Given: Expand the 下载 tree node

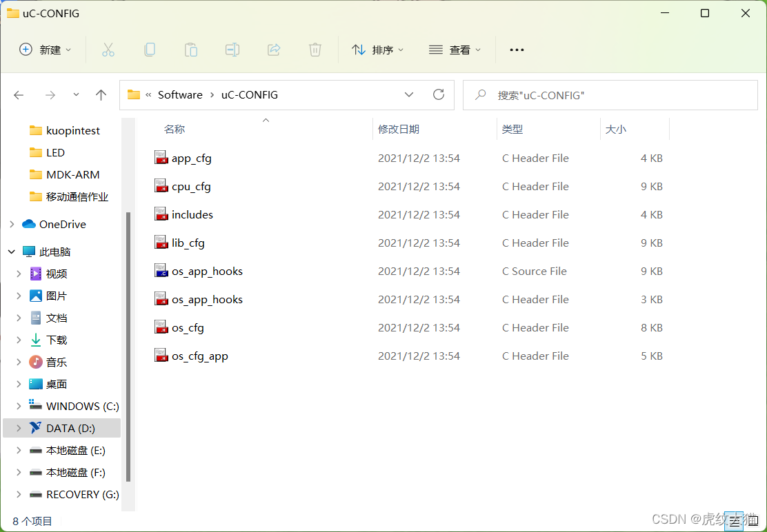Looking at the screenshot, I should pyautogui.click(x=19, y=340).
